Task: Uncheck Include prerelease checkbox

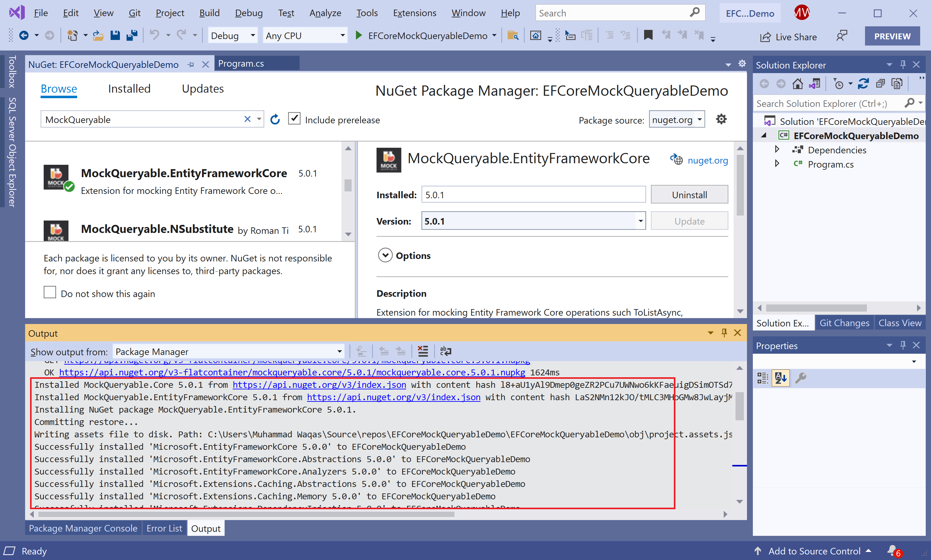Action: click(294, 119)
